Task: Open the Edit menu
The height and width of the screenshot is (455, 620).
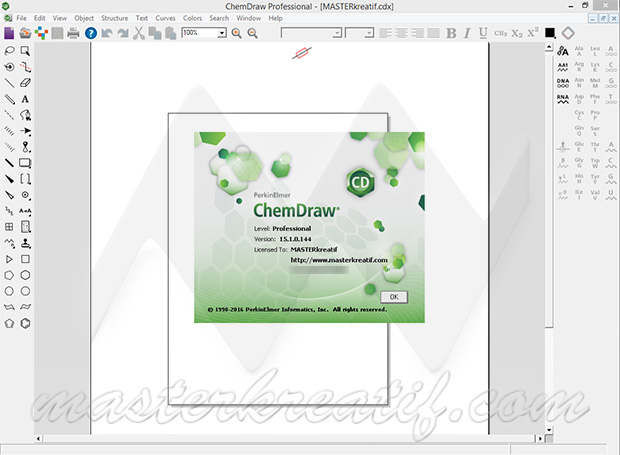Action: pos(40,18)
